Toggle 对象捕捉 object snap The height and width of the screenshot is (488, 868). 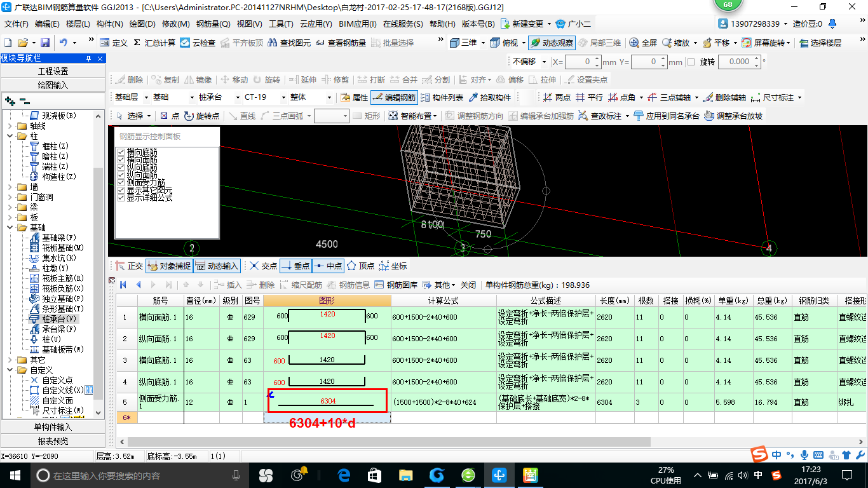(x=169, y=266)
